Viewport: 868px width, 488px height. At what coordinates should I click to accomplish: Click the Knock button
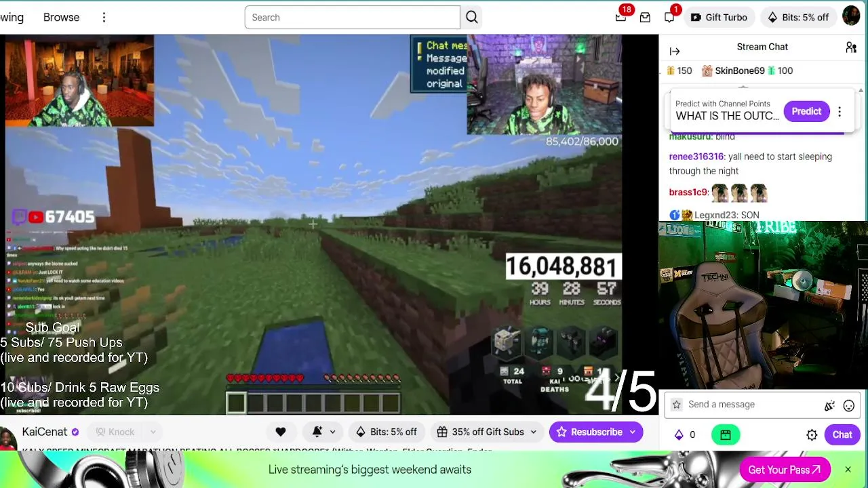click(115, 432)
